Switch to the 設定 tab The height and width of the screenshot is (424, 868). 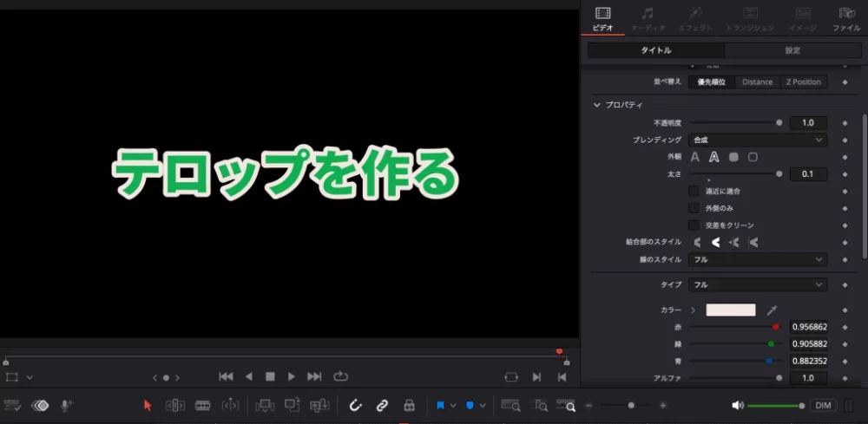(x=792, y=50)
